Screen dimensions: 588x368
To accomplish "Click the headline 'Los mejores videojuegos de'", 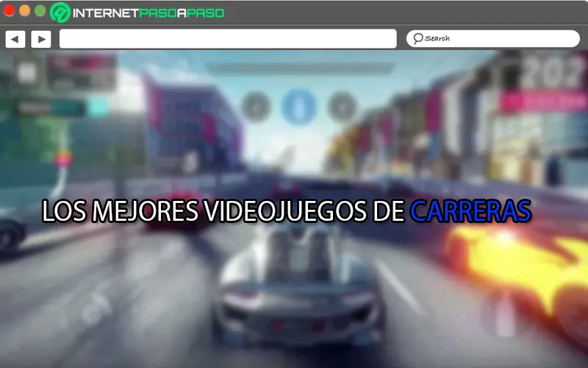I will 223,211.
